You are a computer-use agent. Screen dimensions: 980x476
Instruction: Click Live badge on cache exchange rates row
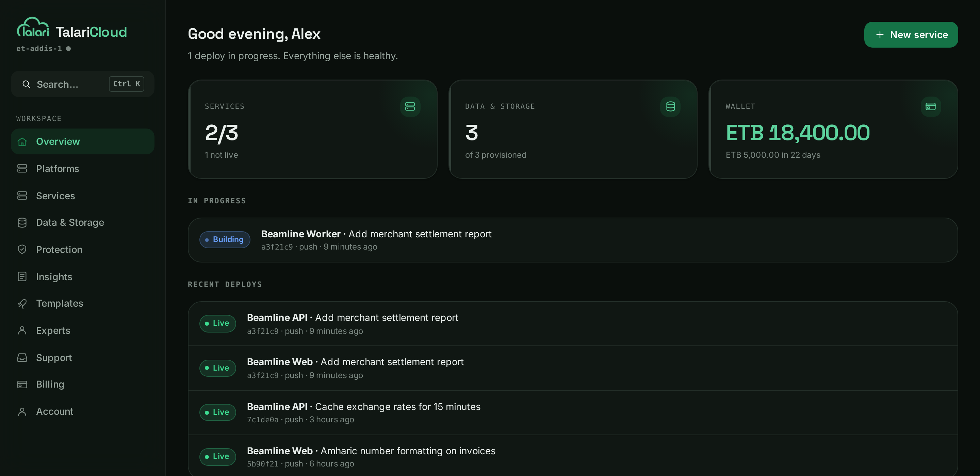pyautogui.click(x=218, y=412)
